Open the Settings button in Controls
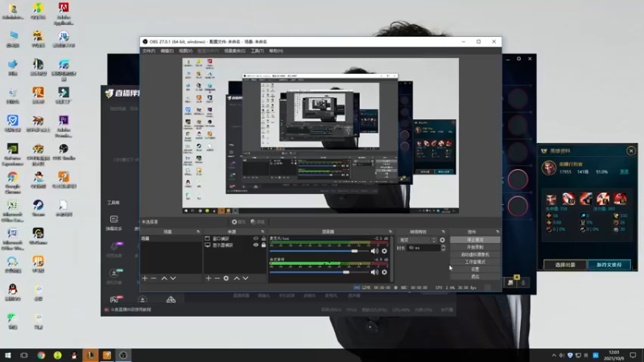This screenshot has height=362, width=644. [x=475, y=269]
